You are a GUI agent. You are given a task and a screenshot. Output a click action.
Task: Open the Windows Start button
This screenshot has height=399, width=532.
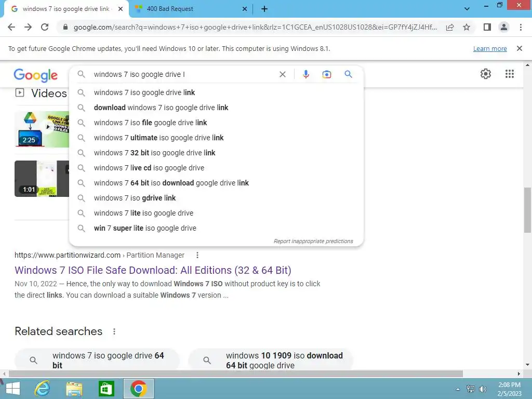click(13, 389)
